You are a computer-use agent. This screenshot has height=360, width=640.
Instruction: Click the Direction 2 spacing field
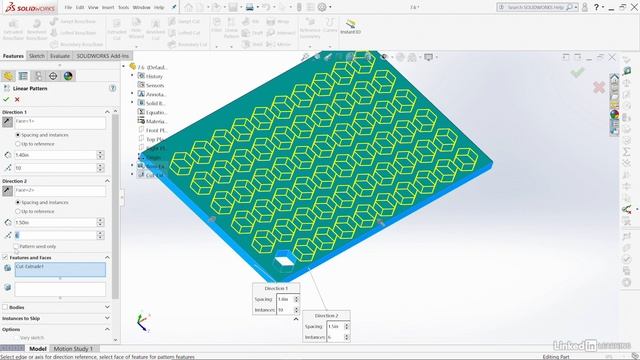pos(55,222)
